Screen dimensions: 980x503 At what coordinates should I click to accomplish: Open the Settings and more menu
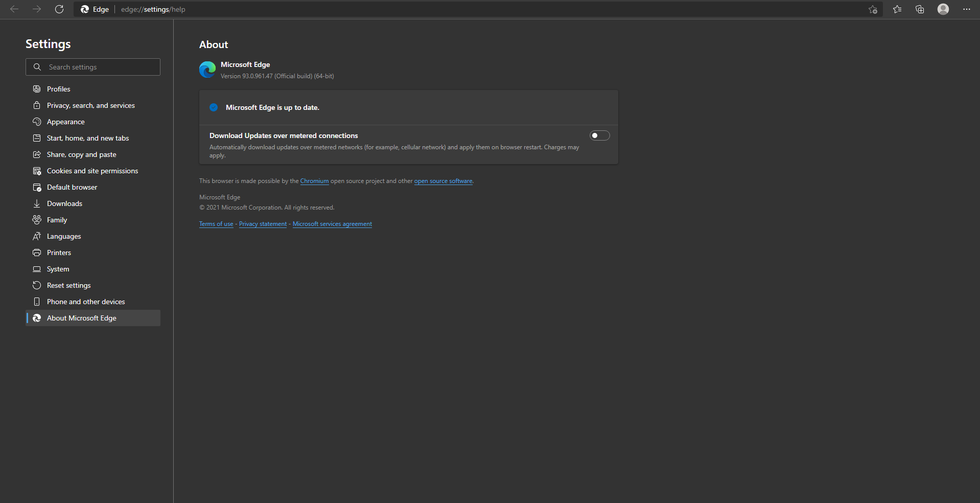coord(967,9)
